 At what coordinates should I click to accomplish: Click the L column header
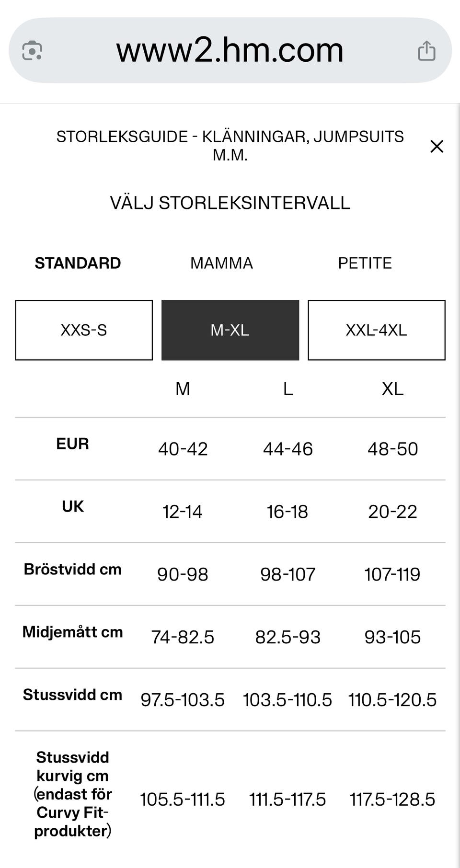287,389
